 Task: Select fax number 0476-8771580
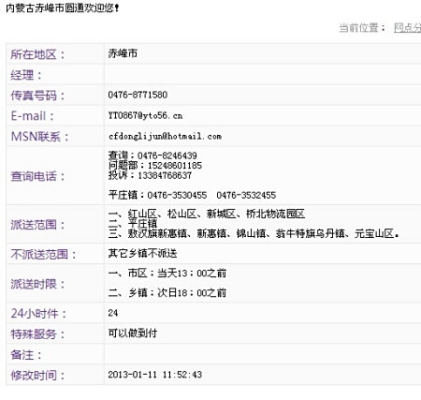(x=138, y=95)
